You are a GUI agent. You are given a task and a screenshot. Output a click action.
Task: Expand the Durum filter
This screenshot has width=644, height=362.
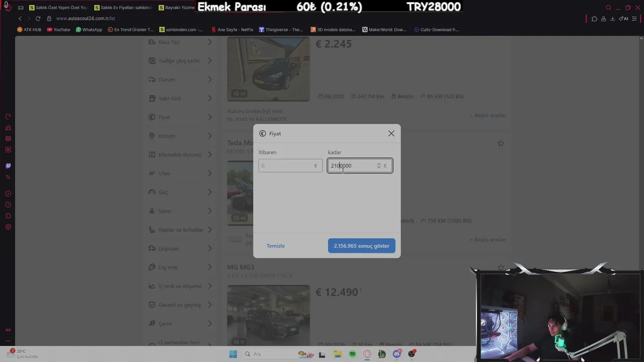181,79
